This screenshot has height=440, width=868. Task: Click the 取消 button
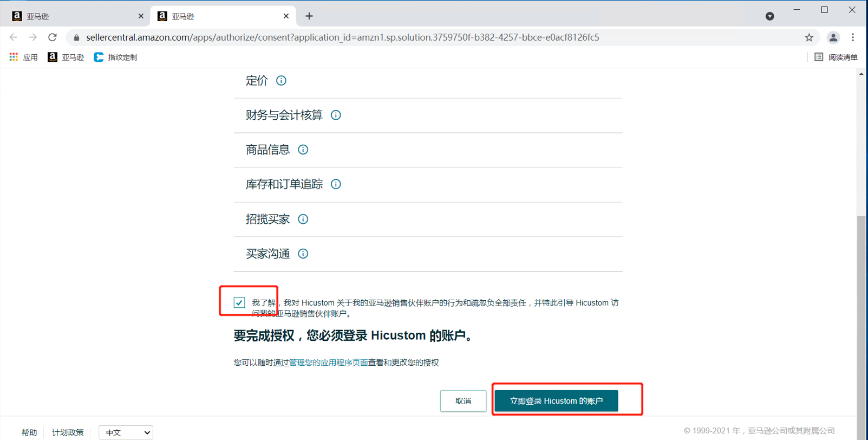tap(463, 401)
